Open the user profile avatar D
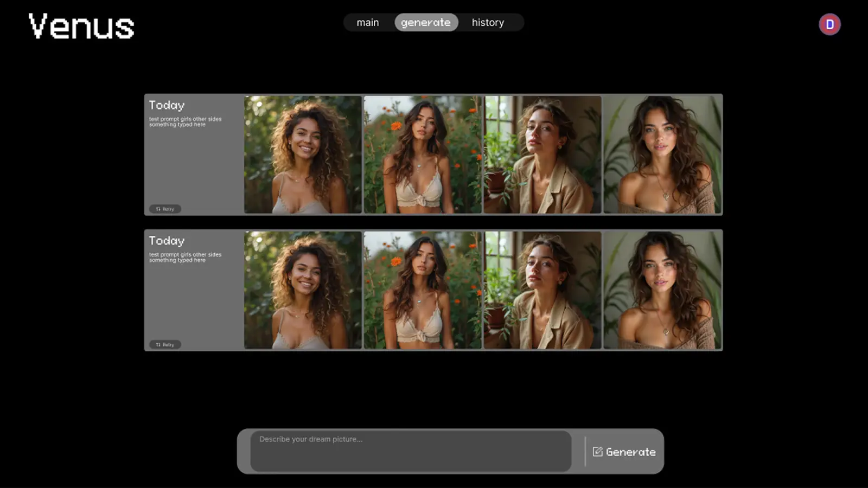Viewport: 868px width, 488px height. pyautogui.click(x=829, y=24)
